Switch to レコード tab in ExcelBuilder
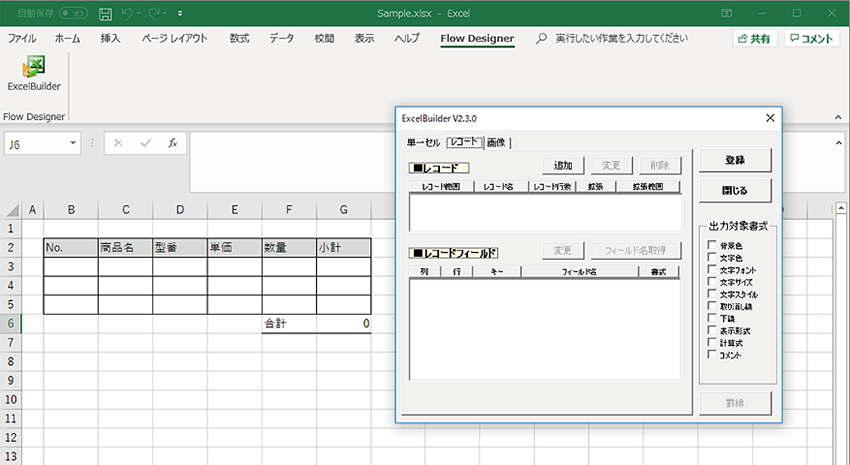 [465, 142]
